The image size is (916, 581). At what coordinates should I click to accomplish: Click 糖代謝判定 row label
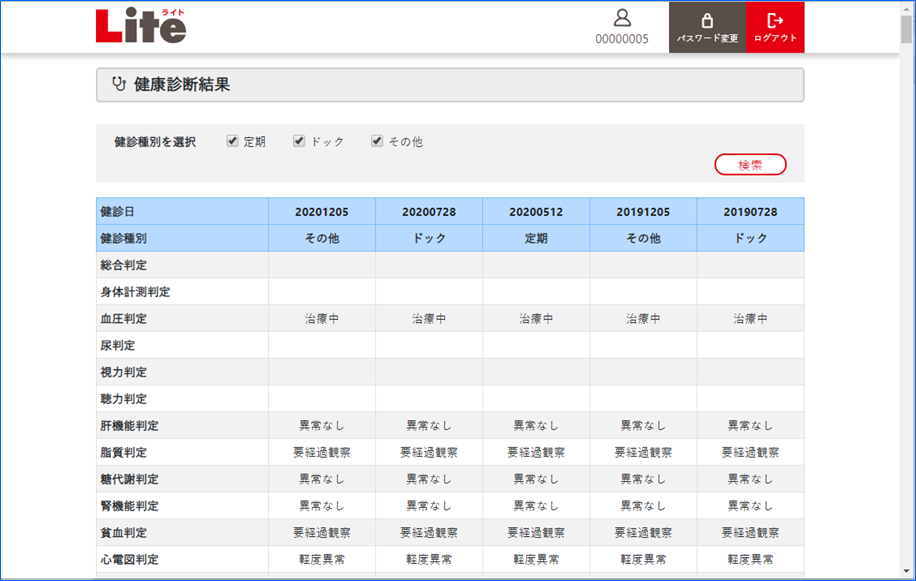coord(129,479)
